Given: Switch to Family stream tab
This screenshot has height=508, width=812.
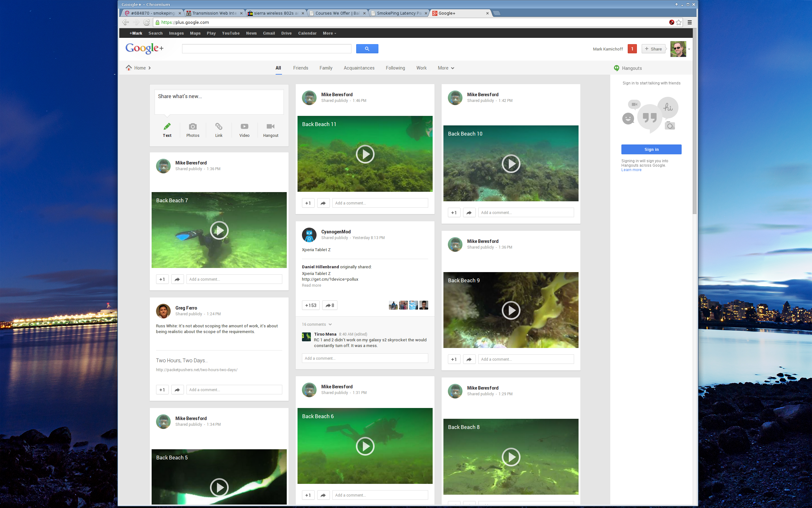Looking at the screenshot, I should pos(326,68).
